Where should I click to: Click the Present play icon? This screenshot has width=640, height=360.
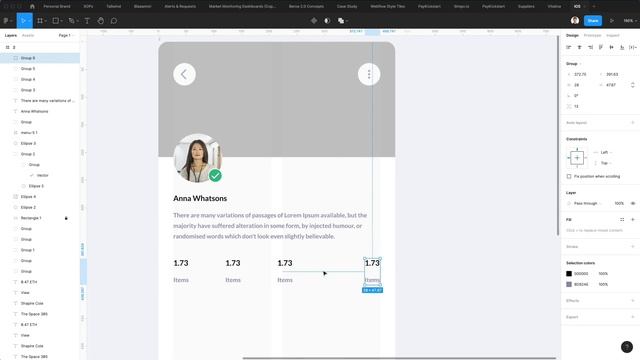[x=611, y=20]
